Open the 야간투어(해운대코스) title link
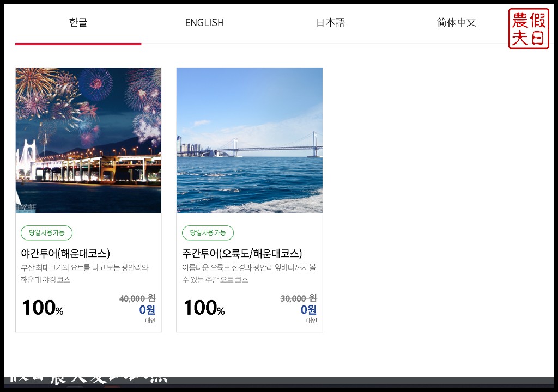Viewport: 558px width, 392px height. pos(65,253)
